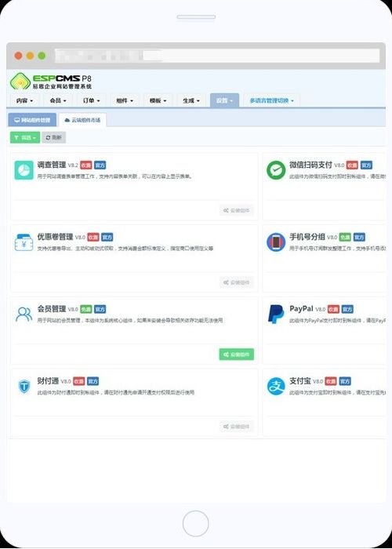Click the blue 官方 badge on 支付宝

345,381
